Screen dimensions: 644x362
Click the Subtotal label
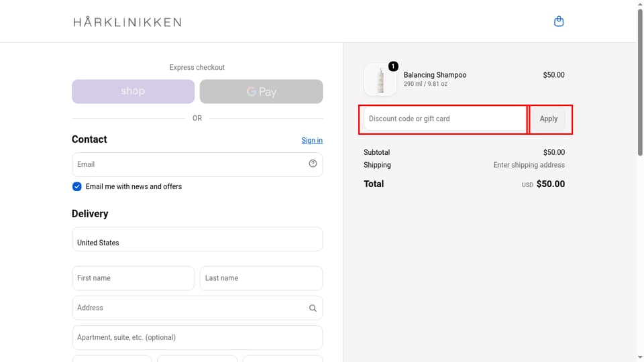click(x=376, y=152)
